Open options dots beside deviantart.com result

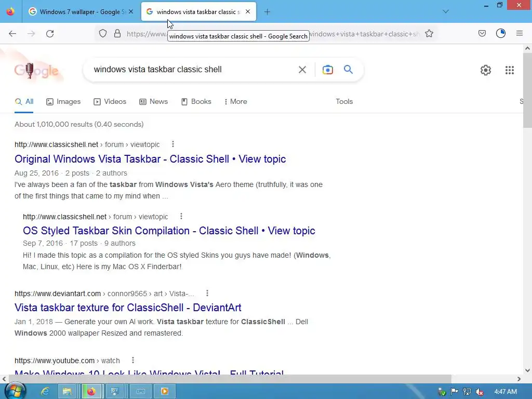pos(207,293)
